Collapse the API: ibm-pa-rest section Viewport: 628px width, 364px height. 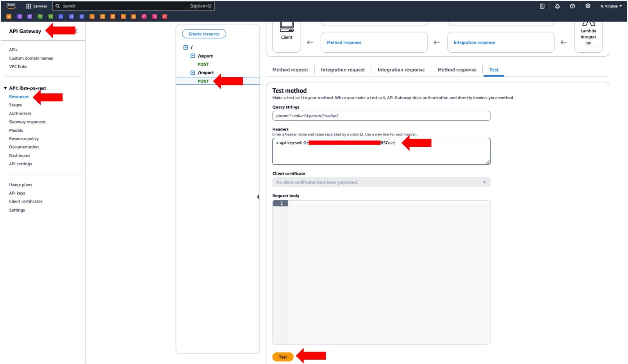click(x=5, y=88)
